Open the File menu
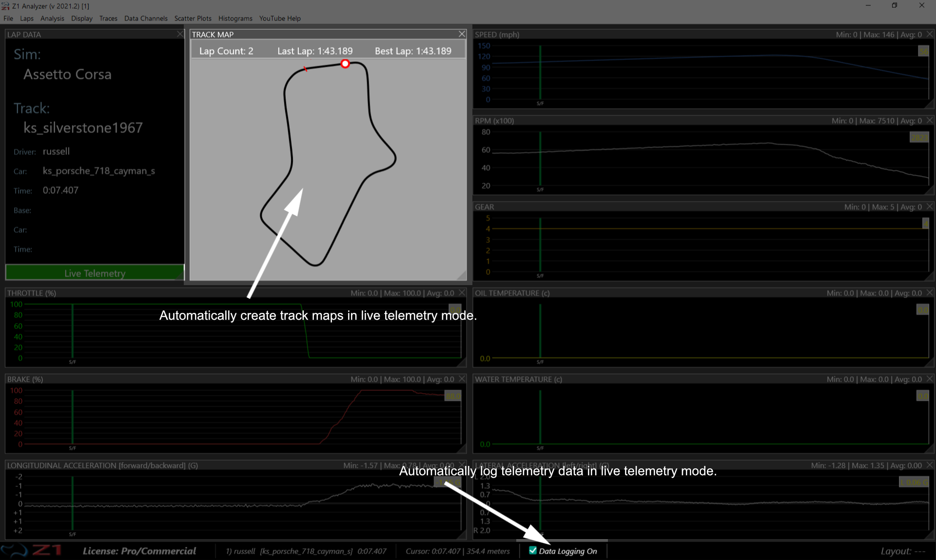The width and height of the screenshot is (936, 560). tap(8, 19)
